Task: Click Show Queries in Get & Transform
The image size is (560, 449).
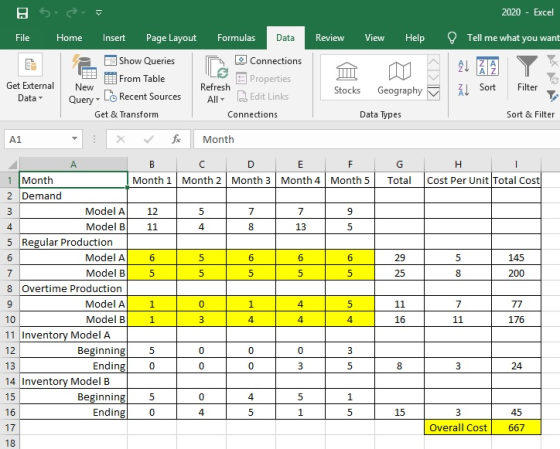Action: (x=140, y=61)
